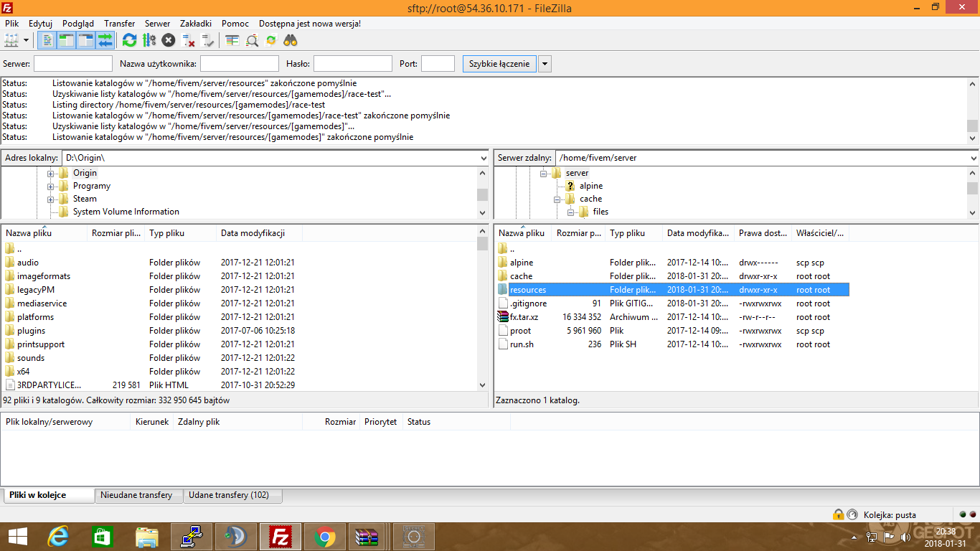Screen dimensions: 980x551
Task: Open the Site Manager icon
Action: coord(11,40)
